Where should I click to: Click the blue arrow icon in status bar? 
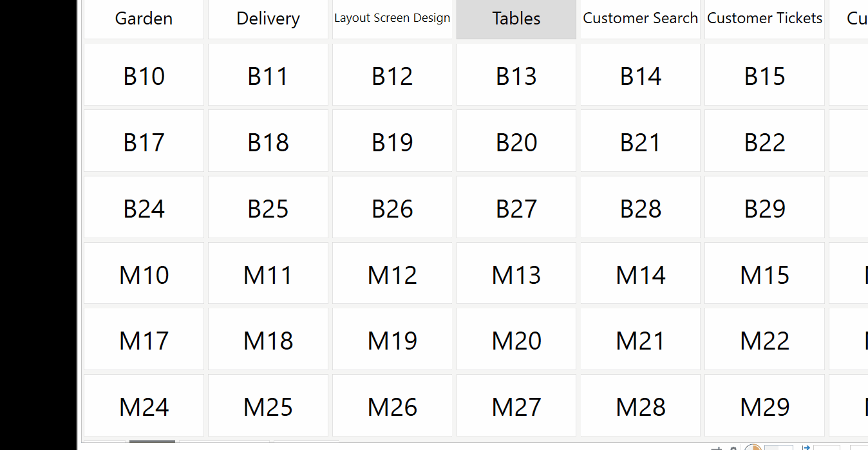806,447
